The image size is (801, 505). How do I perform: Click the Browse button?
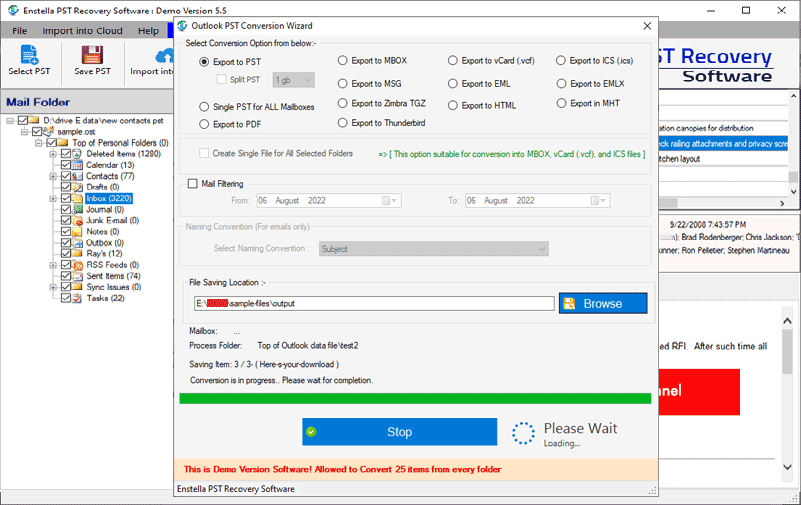(x=603, y=303)
